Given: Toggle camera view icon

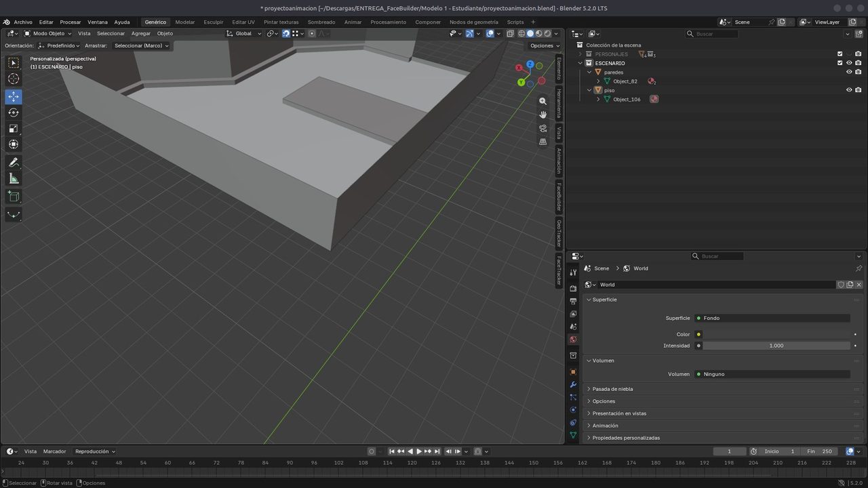Looking at the screenshot, I should coord(542,128).
